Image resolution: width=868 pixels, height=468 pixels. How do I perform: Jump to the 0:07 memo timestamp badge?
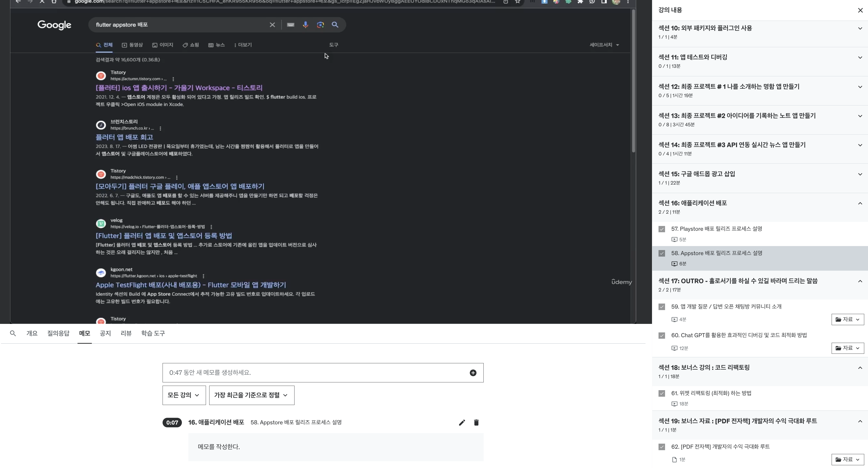tap(172, 423)
